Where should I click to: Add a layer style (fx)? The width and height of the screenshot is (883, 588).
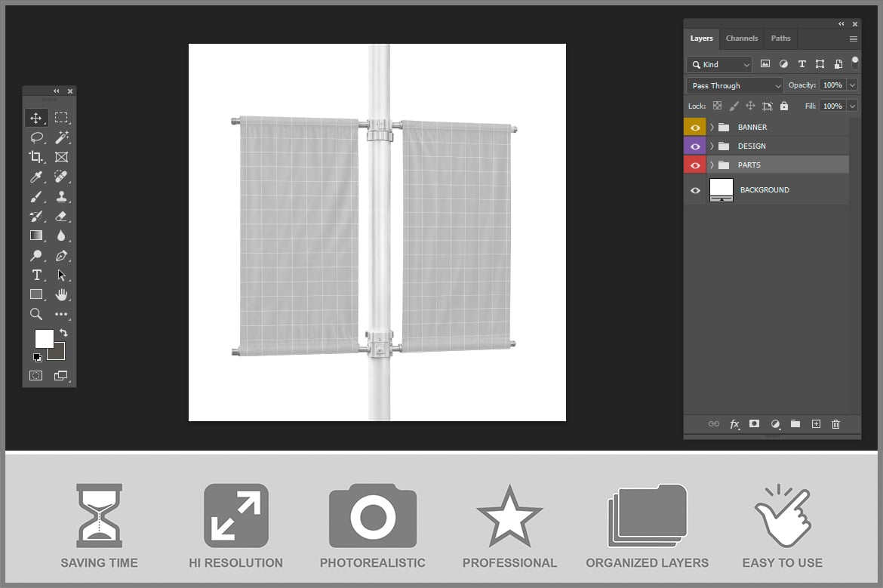(x=735, y=424)
